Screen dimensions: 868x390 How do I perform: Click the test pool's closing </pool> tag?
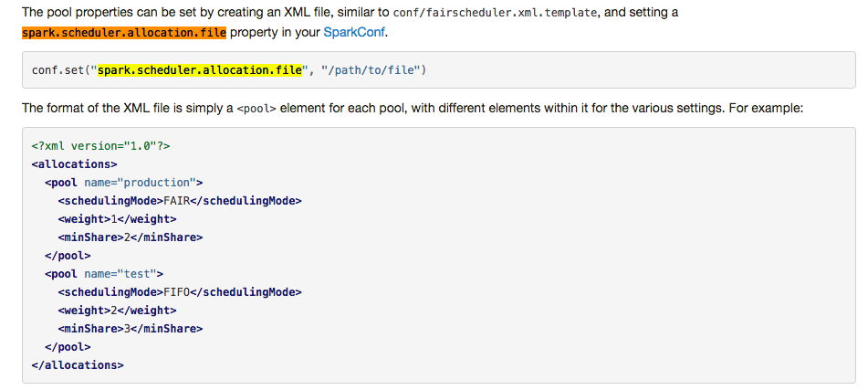click(68, 346)
